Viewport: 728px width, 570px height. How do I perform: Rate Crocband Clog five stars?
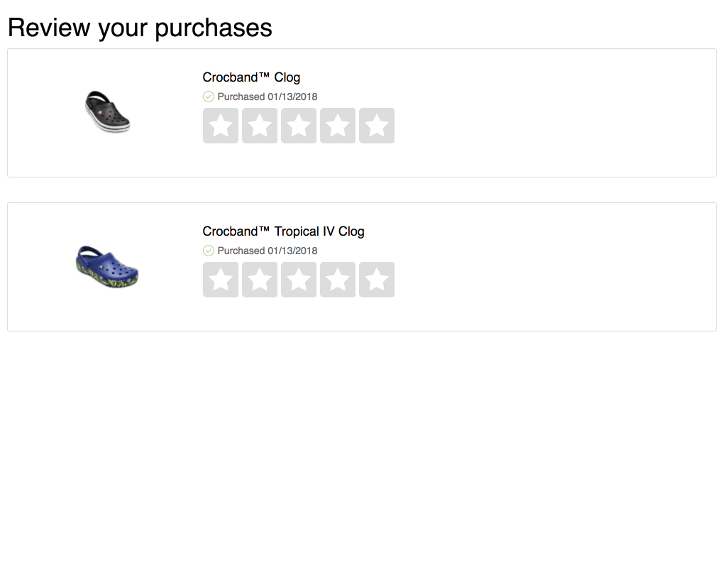[x=377, y=126]
